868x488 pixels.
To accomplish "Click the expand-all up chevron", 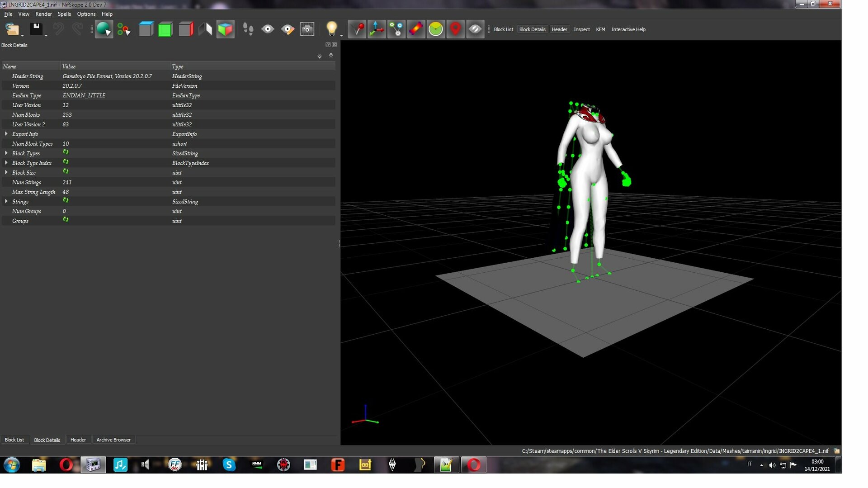I will (331, 55).
